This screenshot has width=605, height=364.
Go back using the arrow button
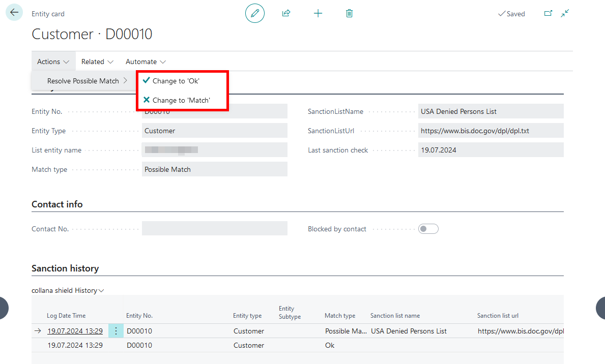[14, 13]
